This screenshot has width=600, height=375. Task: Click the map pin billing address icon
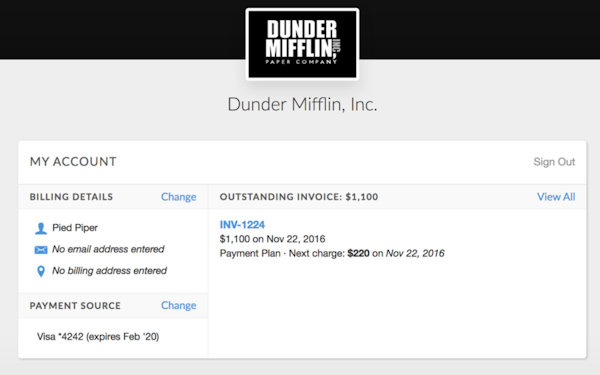[x=41, y=271]
